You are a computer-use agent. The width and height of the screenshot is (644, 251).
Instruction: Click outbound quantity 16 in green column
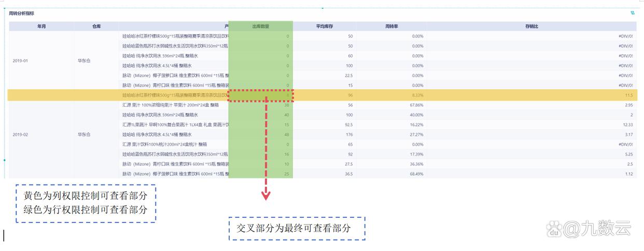[287, 154]
